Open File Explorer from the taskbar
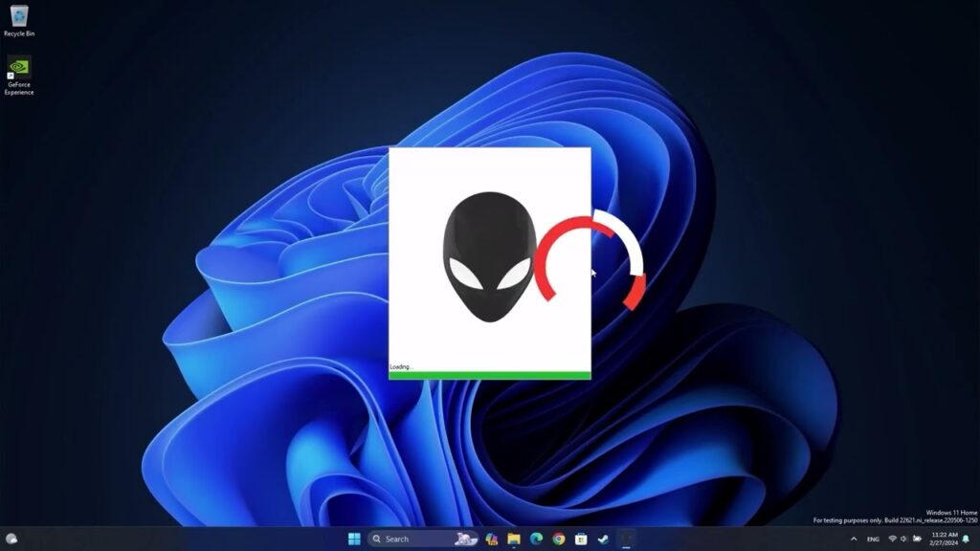Viewport: 980px width, 551px height. point(514,539)
